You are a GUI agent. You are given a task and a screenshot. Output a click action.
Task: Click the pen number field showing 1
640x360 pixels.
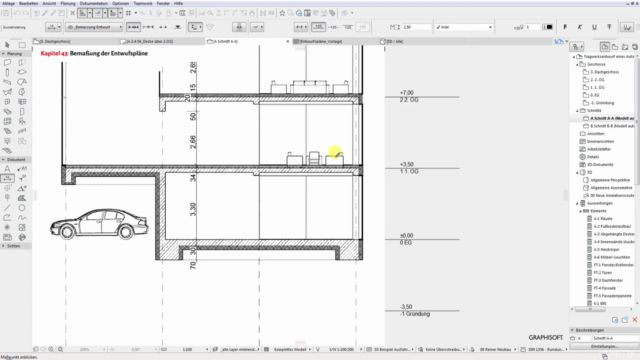(533, 27)
